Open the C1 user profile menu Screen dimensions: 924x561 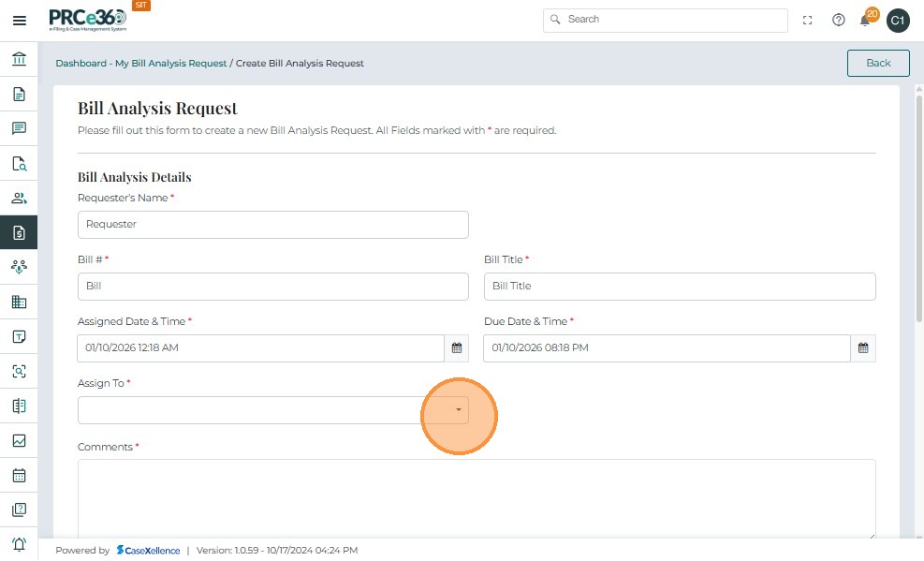click(898, 20)
